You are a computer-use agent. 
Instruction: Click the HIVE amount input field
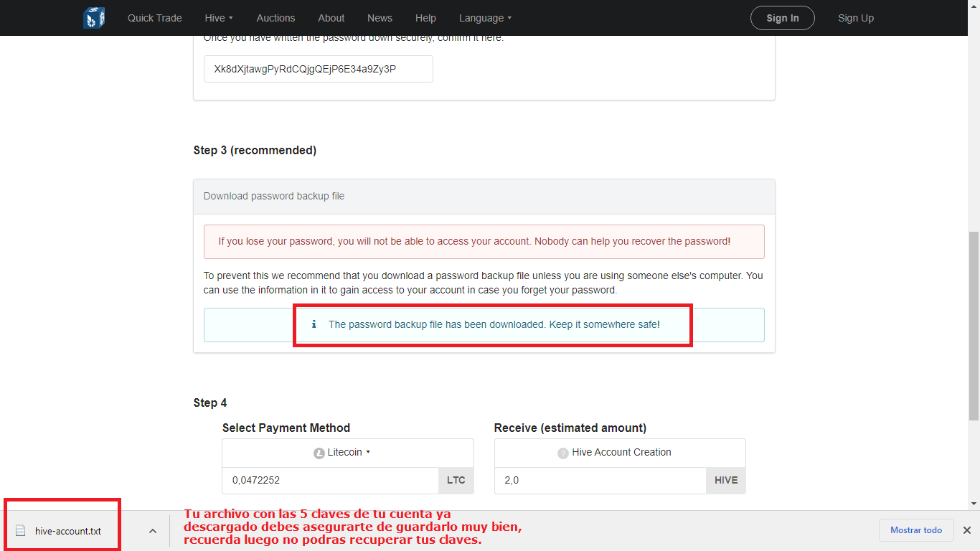tap(600, 480)
